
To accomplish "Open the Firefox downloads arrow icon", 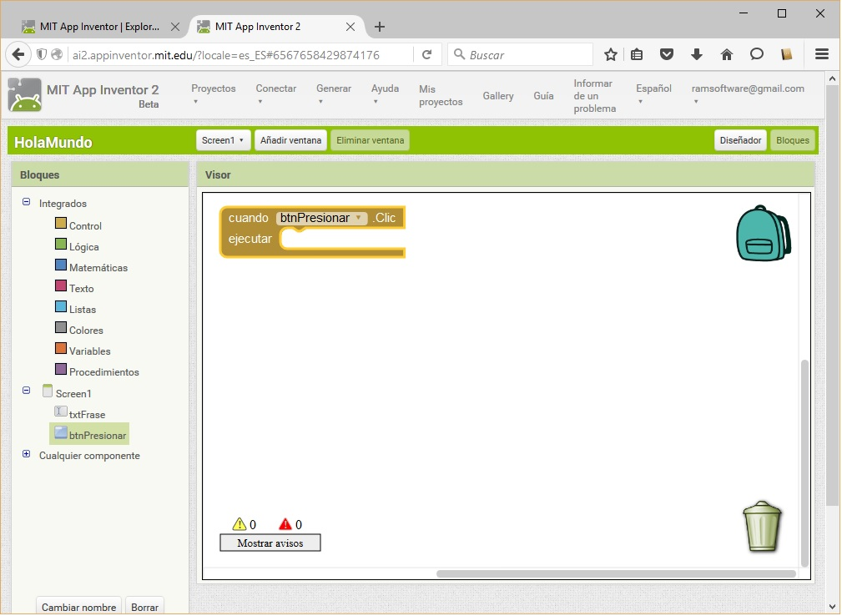I will (x=697, y=54).
